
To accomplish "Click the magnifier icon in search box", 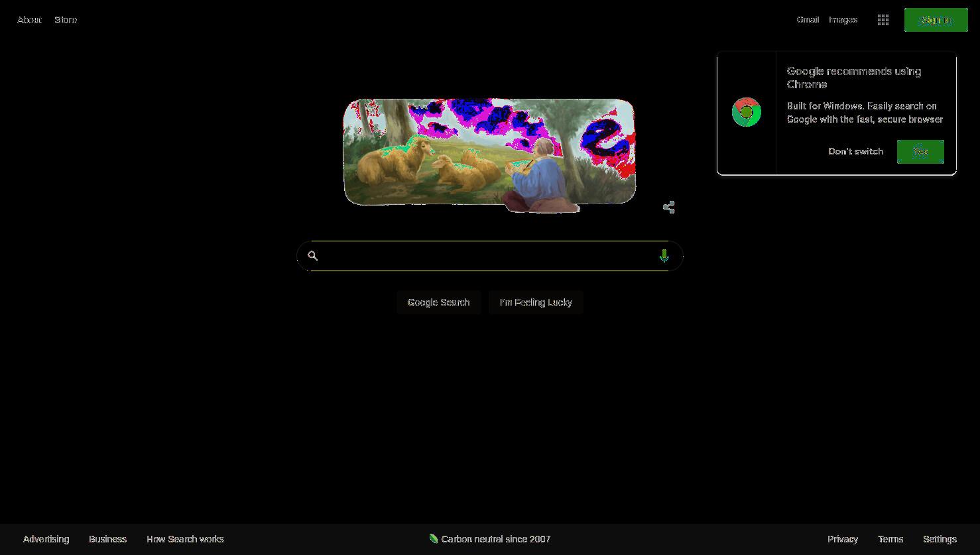I will click(x=313, y=256).
